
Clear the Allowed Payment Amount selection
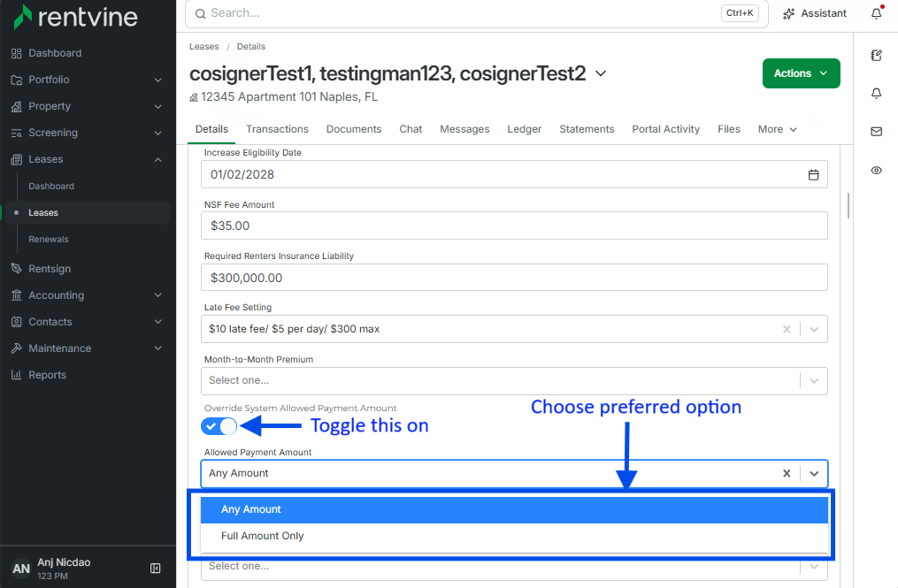point(787,473)
